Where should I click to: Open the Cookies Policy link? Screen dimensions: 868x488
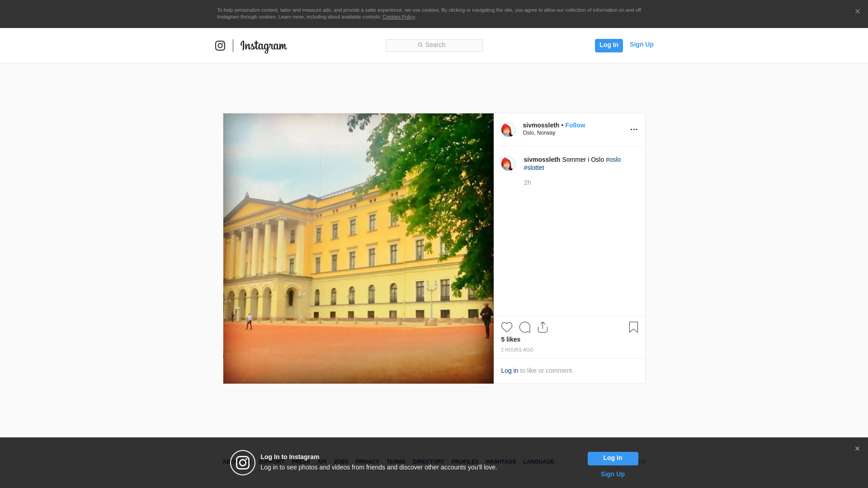point(399,17)
